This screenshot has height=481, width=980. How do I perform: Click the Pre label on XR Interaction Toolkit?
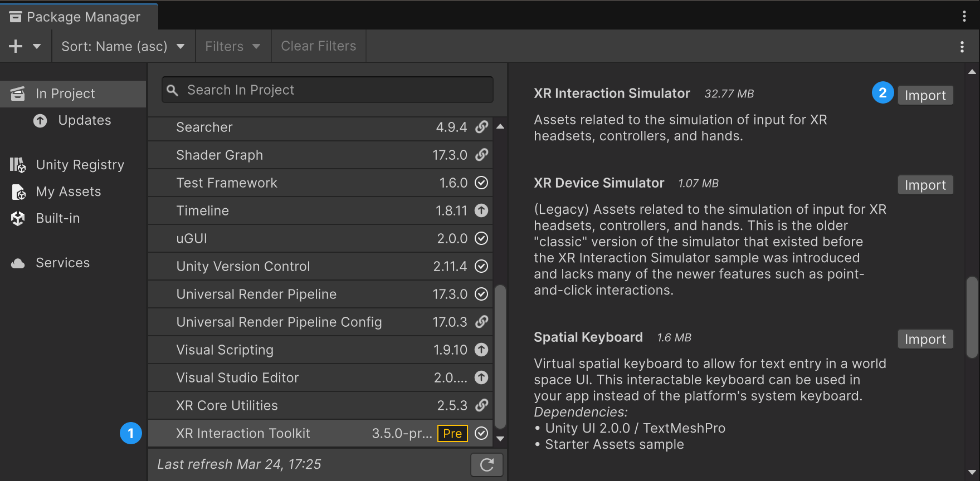coord(452,433)
